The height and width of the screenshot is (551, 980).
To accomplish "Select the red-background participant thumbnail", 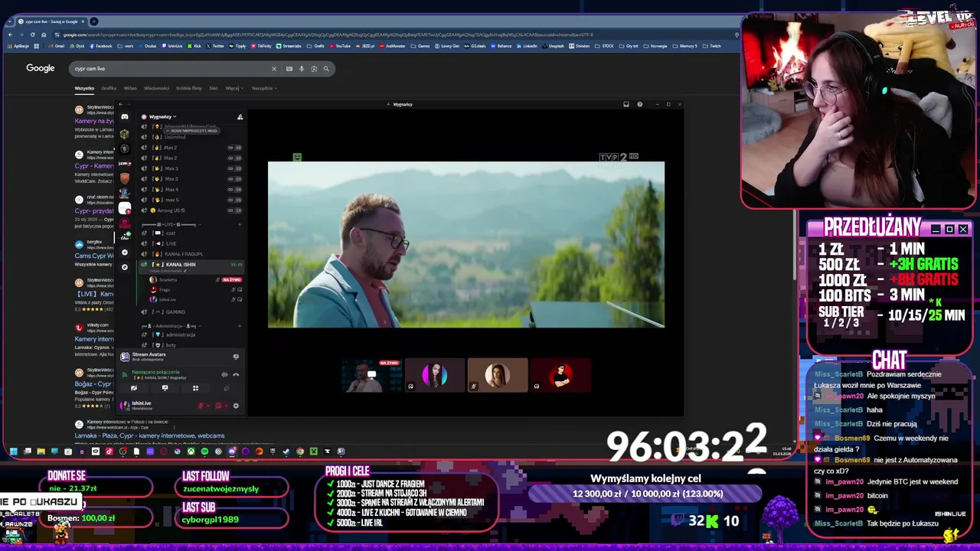I will [x=560, y=375].
